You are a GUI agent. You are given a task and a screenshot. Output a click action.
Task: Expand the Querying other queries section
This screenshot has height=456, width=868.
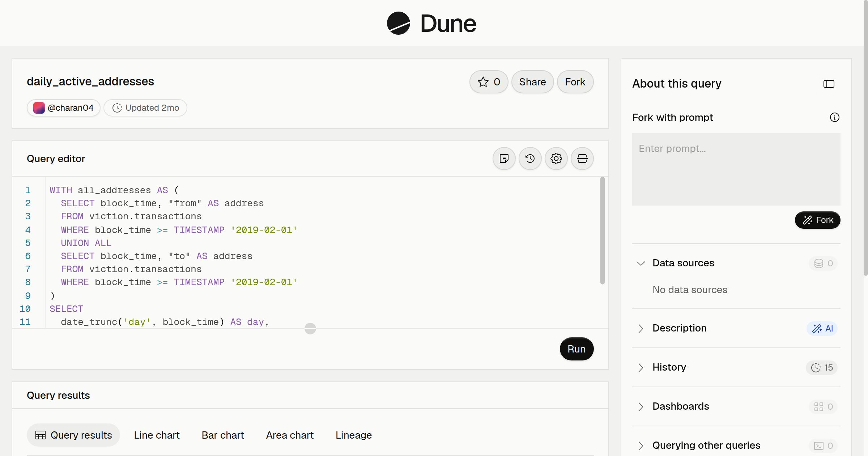coord(641,446)
